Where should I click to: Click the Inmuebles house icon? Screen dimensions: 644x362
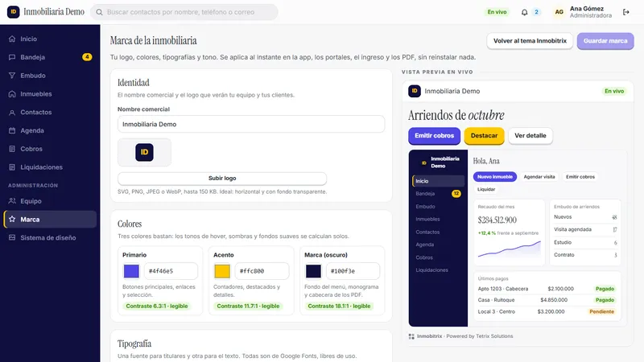[12, 94]
